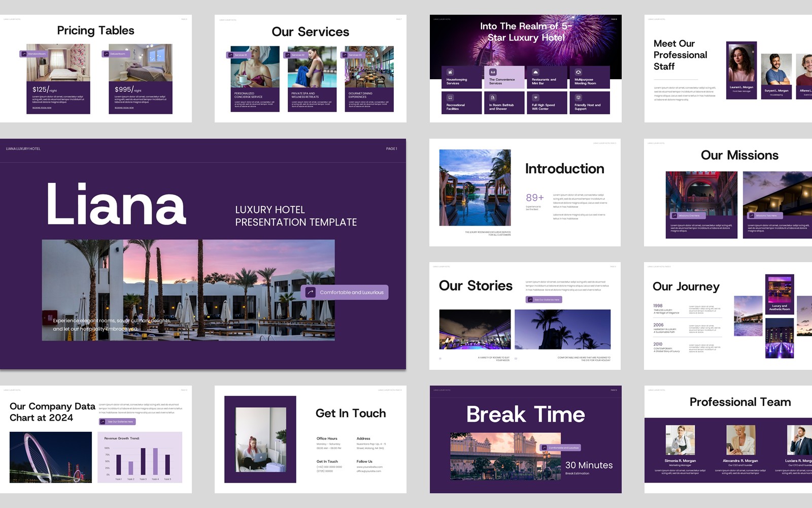
Task: Click the Friendly Host and Support monitor icon
Action: (578, 98)
